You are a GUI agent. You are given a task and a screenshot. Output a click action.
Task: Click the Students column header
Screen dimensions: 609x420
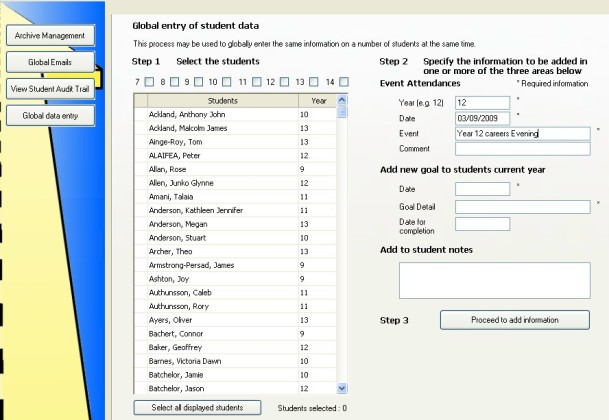[223, 101]
